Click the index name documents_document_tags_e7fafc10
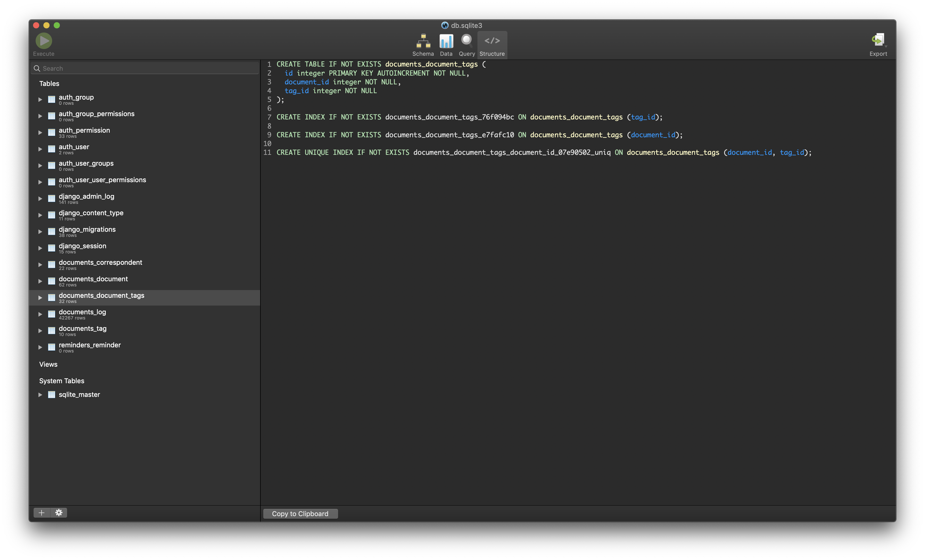Image resolution: width=925 pixels, height=560 pixels. coord(449,135)
